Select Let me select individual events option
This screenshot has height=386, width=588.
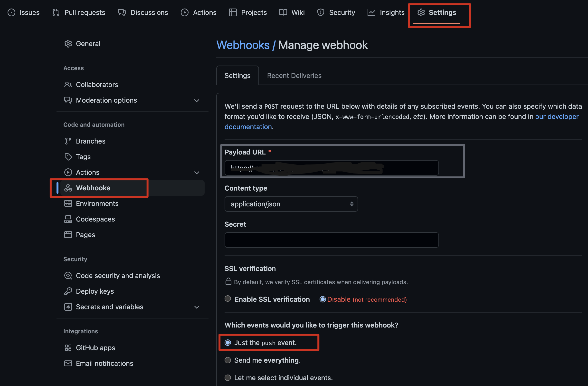pos(228,378)
